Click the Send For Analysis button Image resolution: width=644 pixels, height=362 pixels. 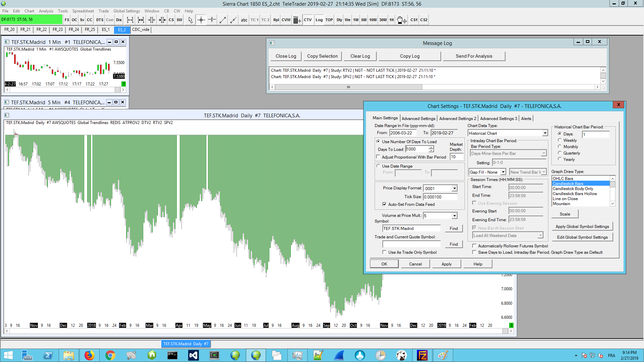click(x=474, y=56)
